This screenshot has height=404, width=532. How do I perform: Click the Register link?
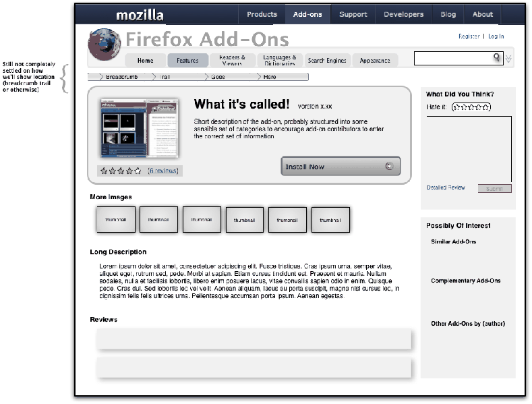469,36
